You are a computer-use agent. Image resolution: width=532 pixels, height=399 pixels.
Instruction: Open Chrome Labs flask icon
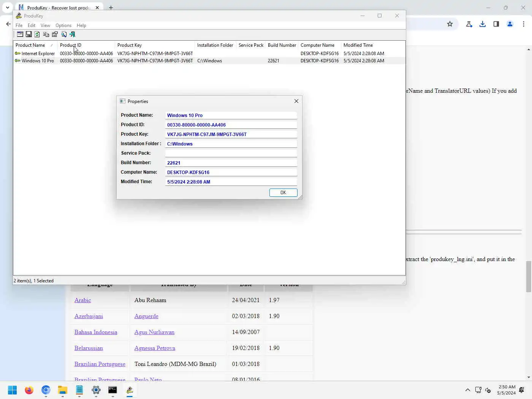[469, 24]
